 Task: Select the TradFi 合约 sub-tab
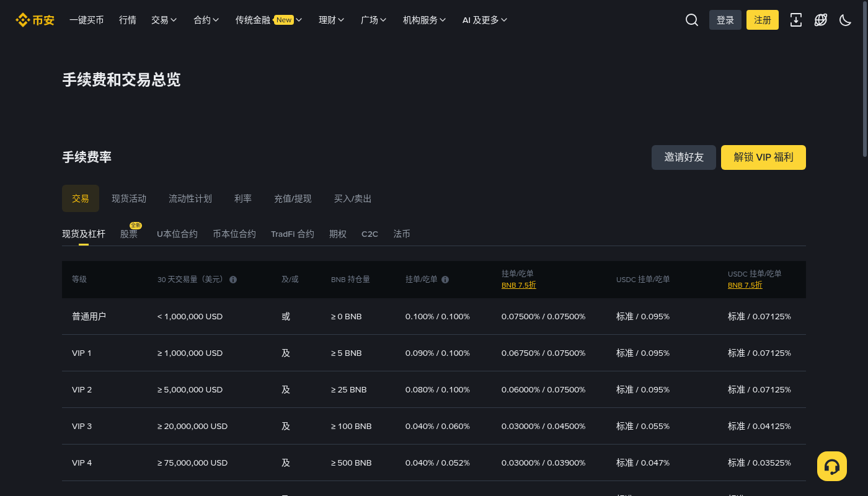click(x=293, y=234)
